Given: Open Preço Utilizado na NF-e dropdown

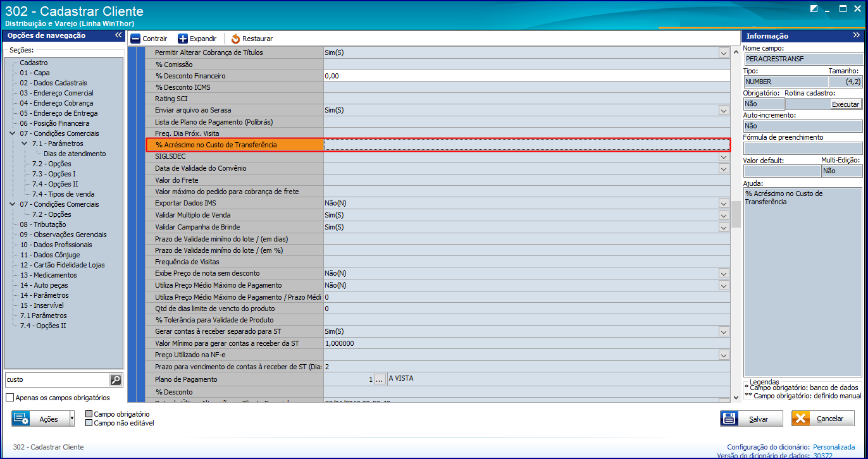Looking at the screenshot, I should point(724,355).
